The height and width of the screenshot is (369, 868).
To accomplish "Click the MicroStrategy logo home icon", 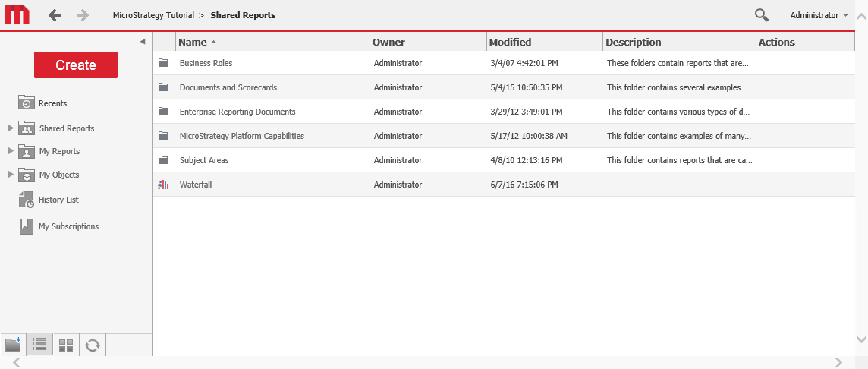I will tap(17, 15).
